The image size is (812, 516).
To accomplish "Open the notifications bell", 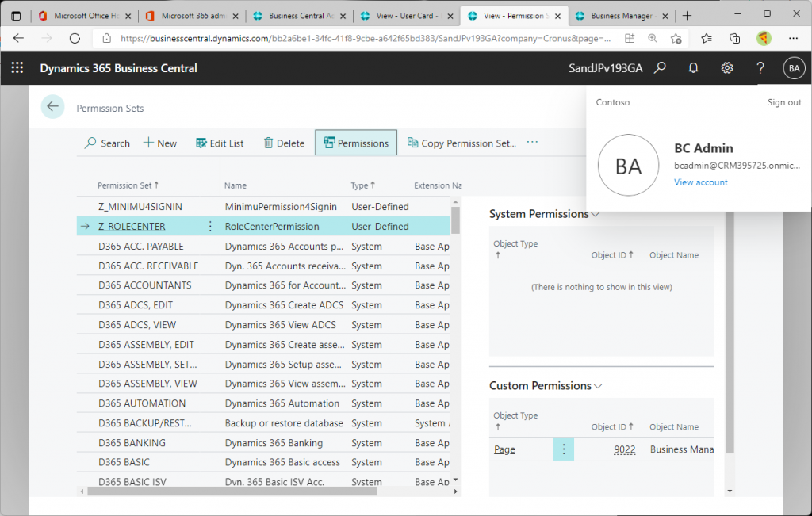I will click(693, 68).
